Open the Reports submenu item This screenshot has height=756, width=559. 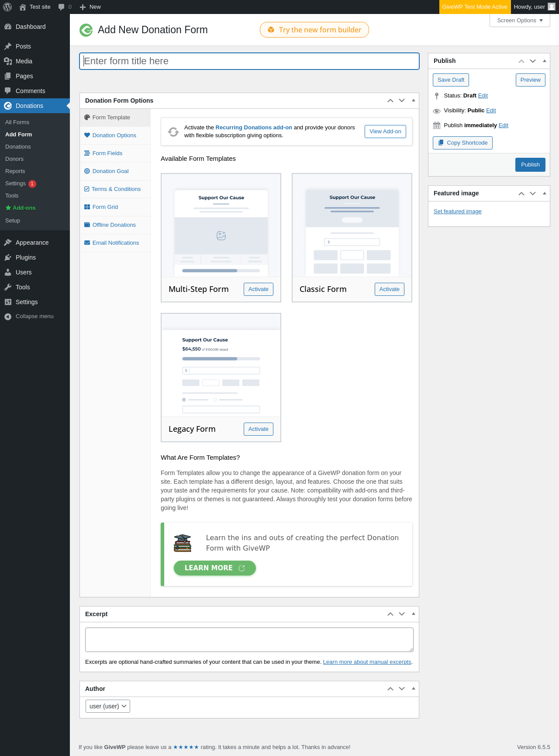(x=15, y=171)
